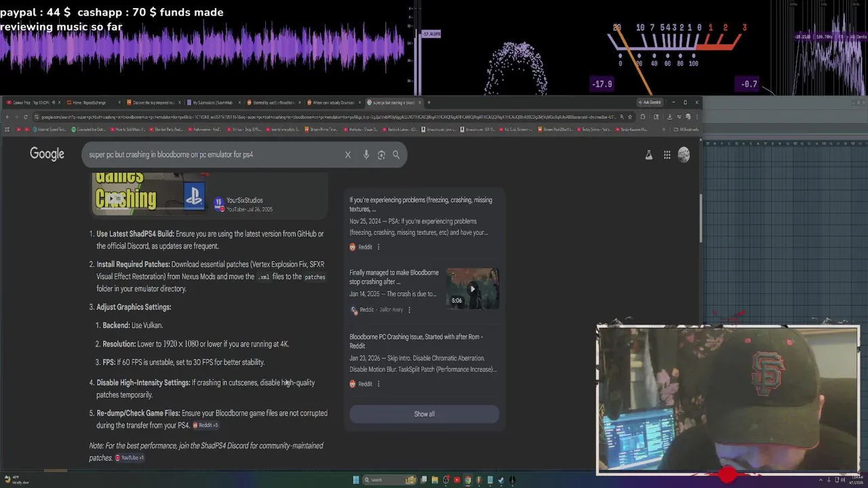Screen dimensions: 868x488
Task: Open the Google apps grid
Action: [667, 155]
